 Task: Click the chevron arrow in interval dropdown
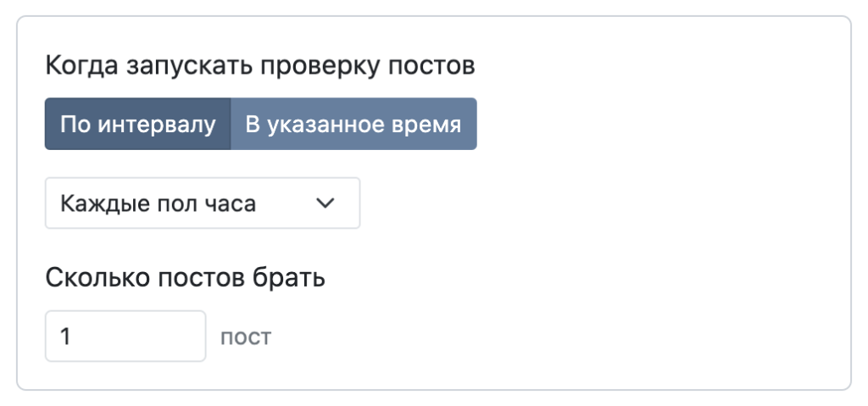(325, 203)
